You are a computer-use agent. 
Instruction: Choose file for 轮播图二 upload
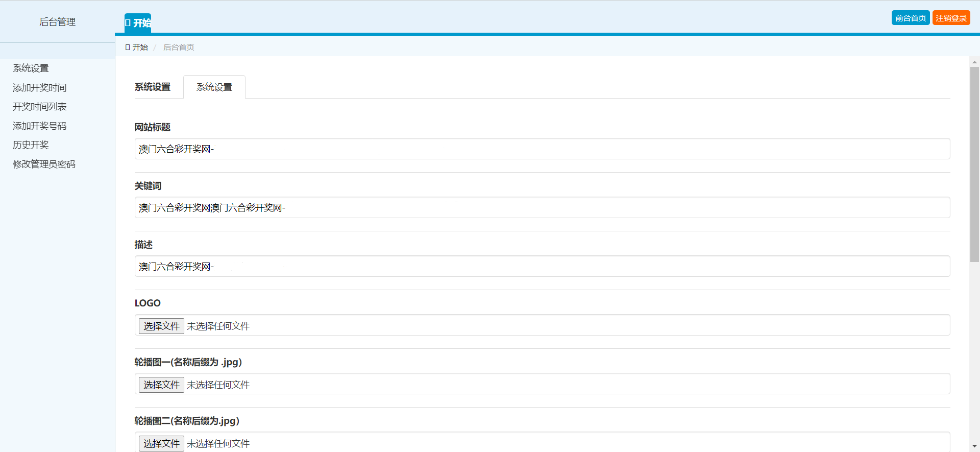coord(161,443)
